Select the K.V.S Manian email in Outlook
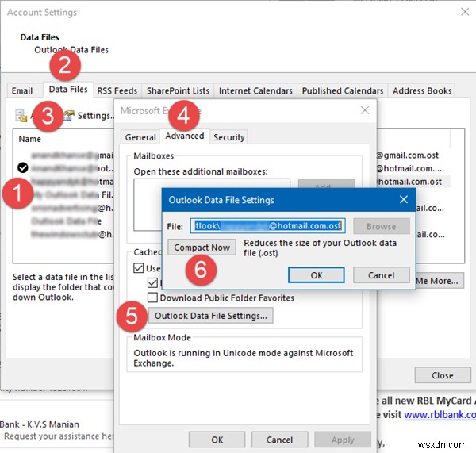The image size is (476, 453). click(x=56, y=430)
